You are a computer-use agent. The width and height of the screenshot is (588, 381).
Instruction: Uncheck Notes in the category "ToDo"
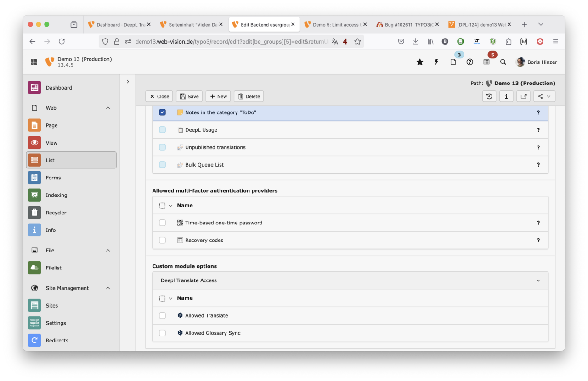162,112
